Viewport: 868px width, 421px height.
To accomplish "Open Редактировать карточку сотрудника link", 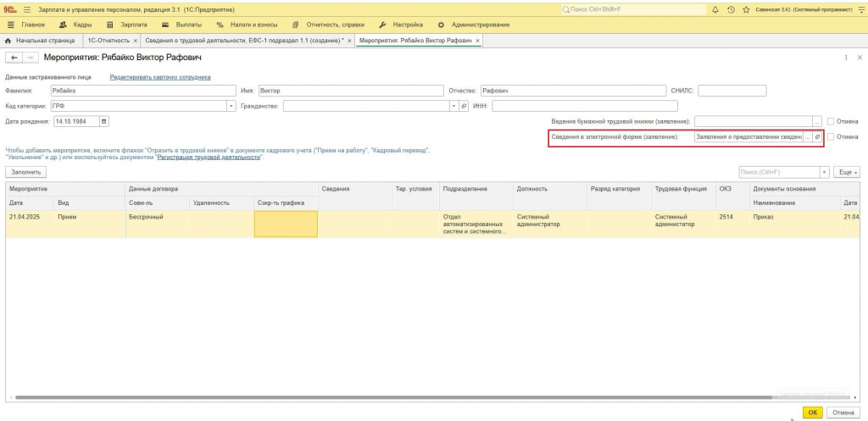I will [160, 77].
